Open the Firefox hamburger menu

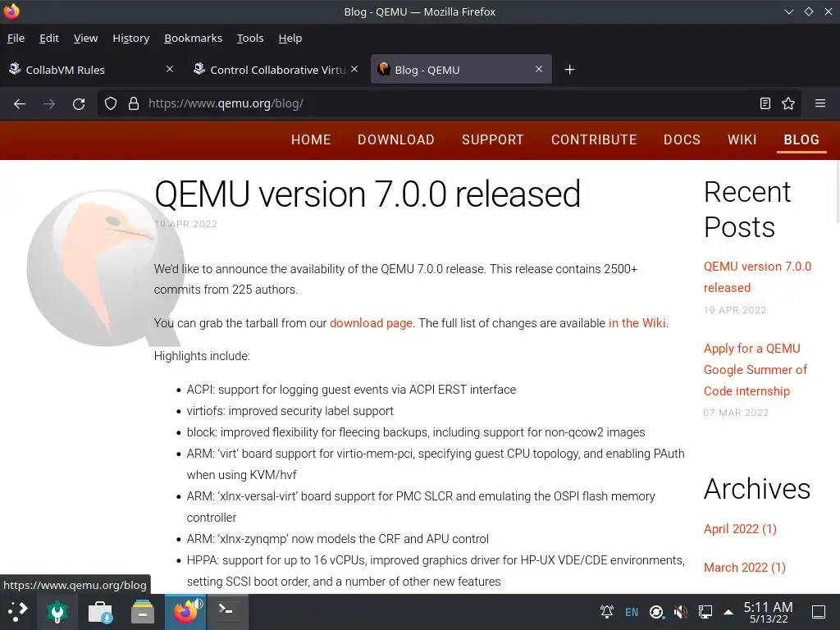[820, 103]
